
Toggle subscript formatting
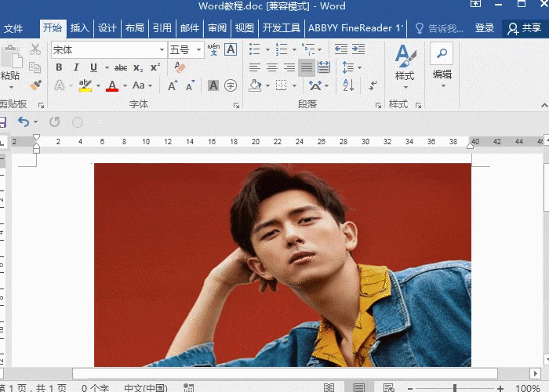tap(138, 67)
